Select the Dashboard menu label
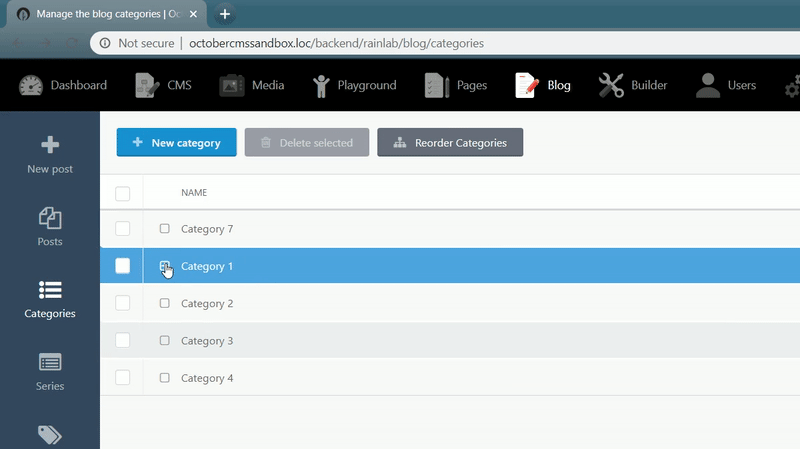 79,85
